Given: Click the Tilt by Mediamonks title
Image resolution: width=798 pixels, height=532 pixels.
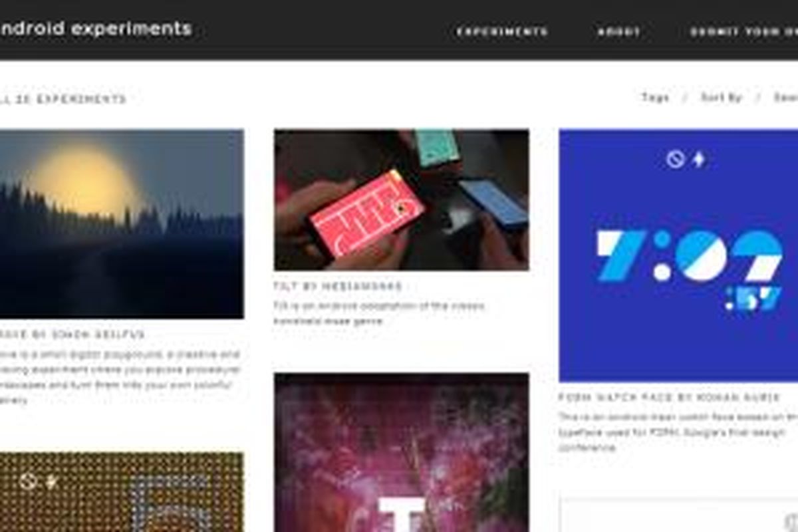Looking at the screenshot, I should pyautogui.click(x=338, y=287).
